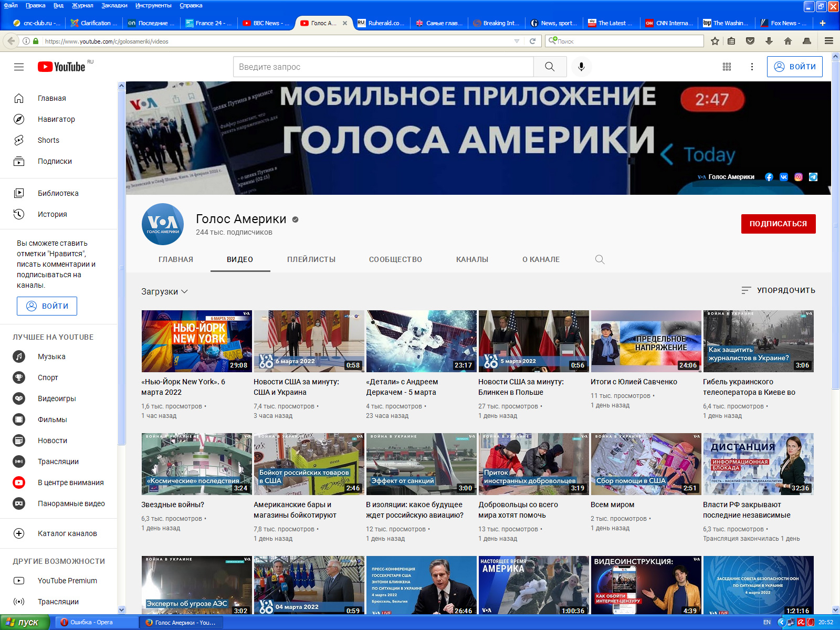
Task: Expand the address bar history dropdown arrow
Action: (517, 41)
